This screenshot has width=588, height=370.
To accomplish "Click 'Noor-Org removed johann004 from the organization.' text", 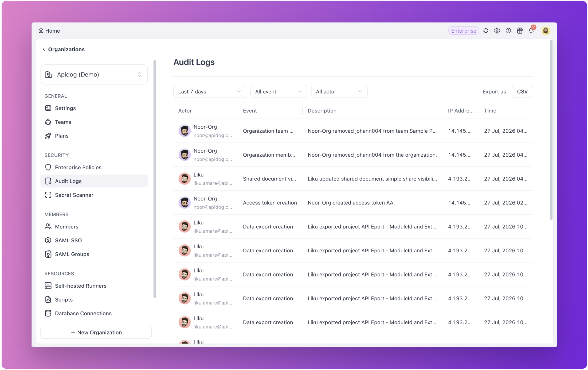I will [372, 155].
